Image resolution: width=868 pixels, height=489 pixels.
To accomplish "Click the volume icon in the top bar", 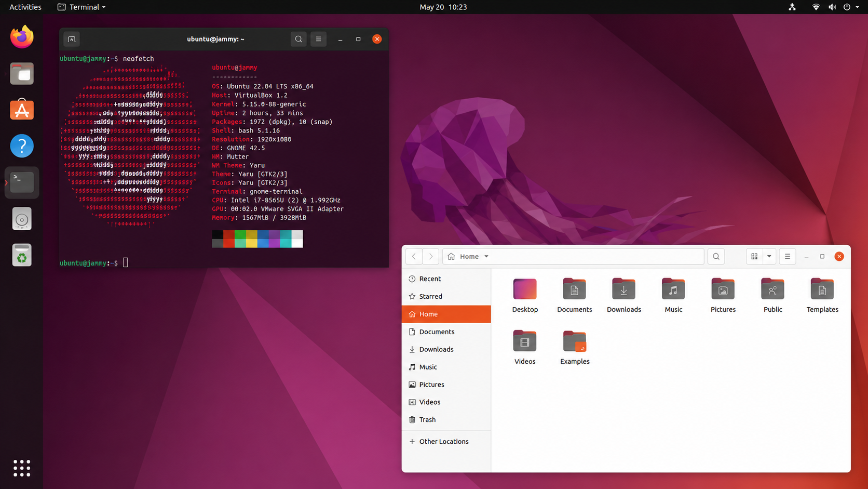I will [x=832, y=7].
